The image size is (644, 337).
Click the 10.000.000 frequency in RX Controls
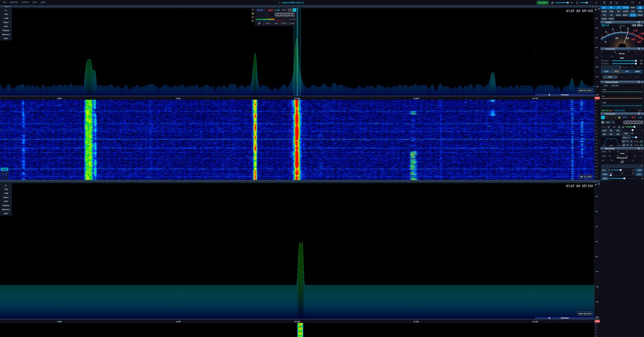pyautogui.click(x=633, y=122)
